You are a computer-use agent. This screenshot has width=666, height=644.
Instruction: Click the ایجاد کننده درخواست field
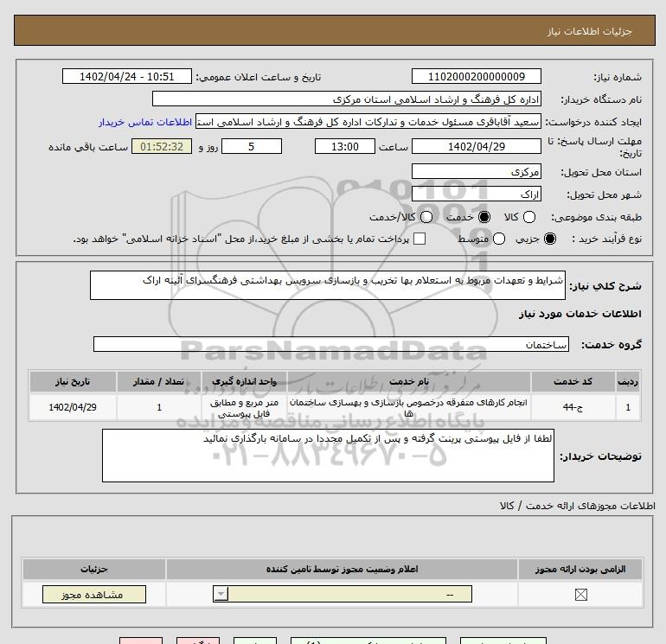pyautogui.click(x=368, y=121)
